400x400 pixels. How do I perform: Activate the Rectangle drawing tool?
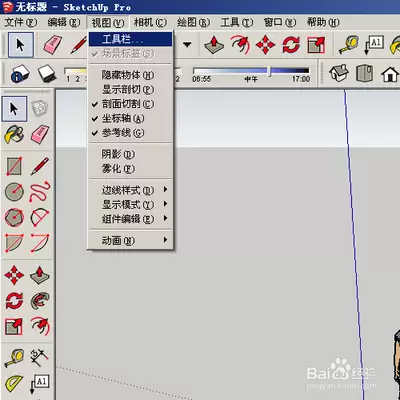(14, 166)
